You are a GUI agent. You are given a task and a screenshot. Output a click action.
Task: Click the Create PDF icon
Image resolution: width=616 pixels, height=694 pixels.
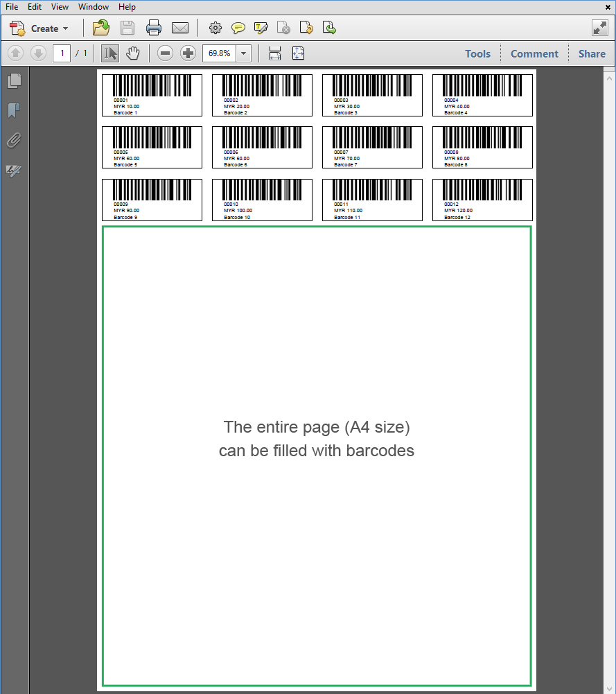coord(17,28)
